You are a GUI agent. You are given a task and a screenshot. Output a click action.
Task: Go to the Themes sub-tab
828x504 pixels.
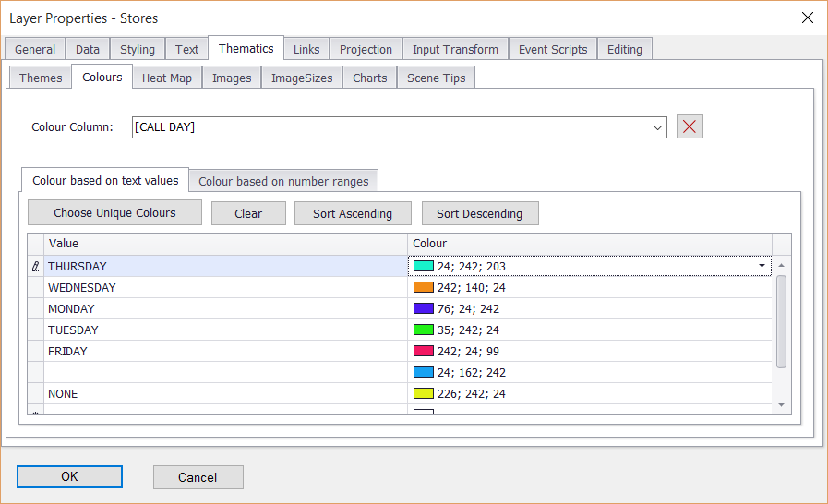click(41, 78)
